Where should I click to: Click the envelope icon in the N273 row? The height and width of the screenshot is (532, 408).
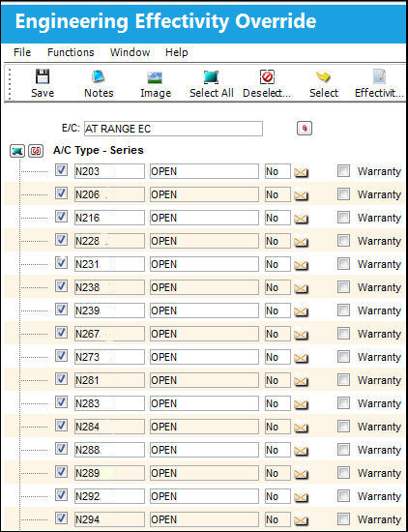tap(301, 358)
